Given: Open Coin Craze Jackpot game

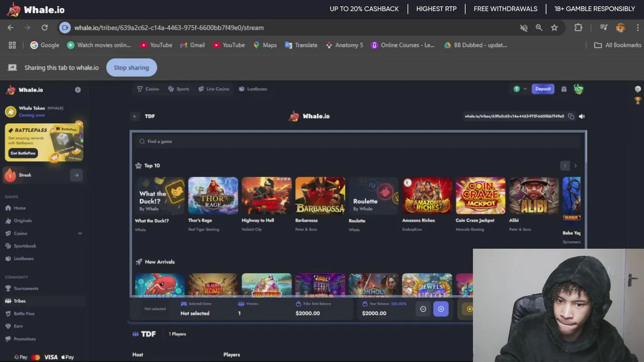Looking at the screenshot, I should (x=481, y=196).
